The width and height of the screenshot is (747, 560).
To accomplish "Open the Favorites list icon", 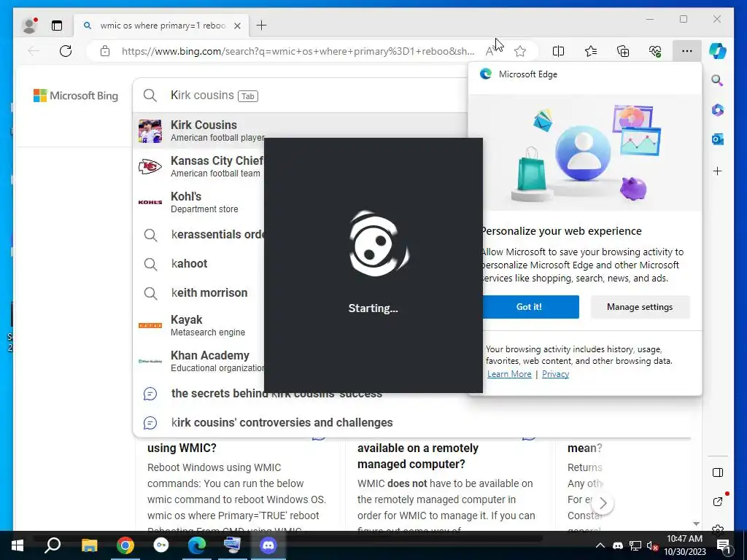I will [591, 51].
